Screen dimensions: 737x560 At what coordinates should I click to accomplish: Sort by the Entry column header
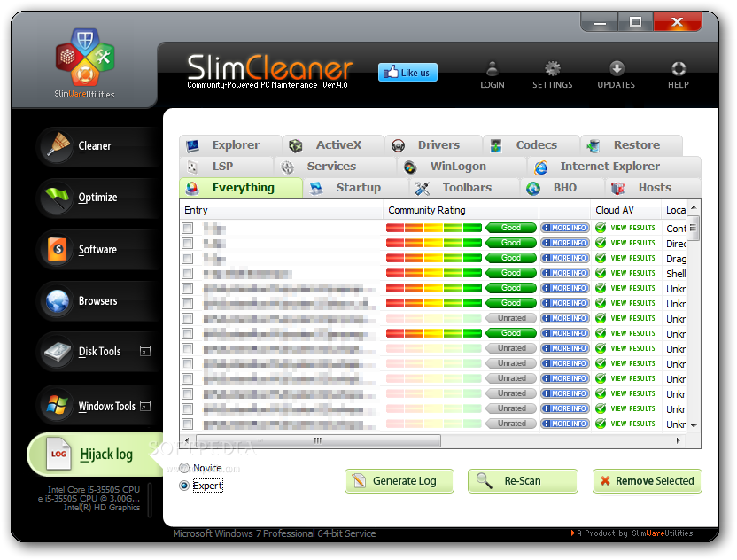[281, 210]
